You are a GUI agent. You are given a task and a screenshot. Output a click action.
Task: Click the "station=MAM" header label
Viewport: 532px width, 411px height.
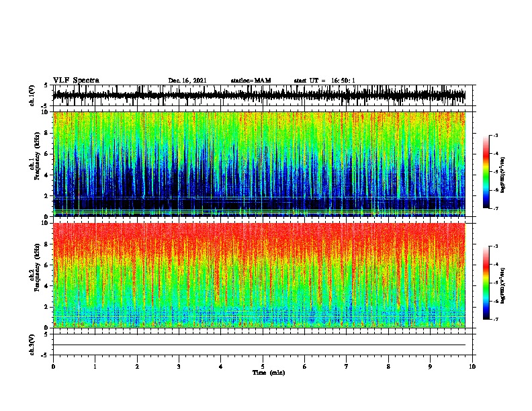click(x=251, y=81)
